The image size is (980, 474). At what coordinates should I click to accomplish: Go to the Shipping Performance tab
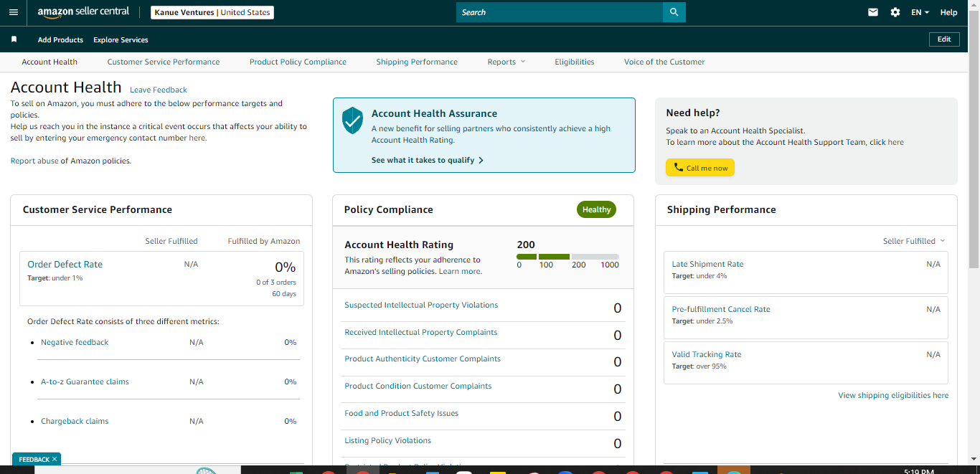pyautogui.click(x=417, y=62)
